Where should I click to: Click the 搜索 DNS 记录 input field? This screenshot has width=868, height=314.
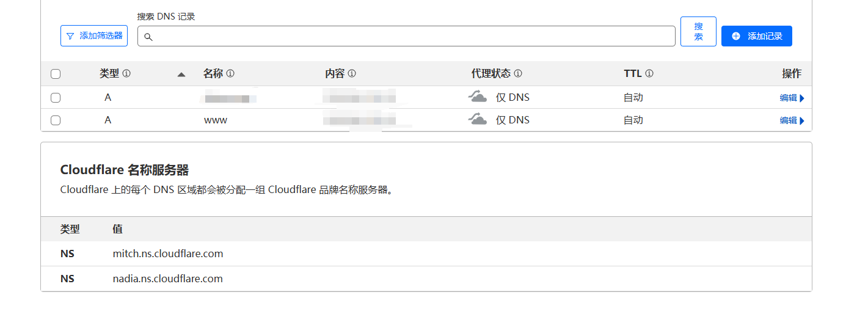406,36
